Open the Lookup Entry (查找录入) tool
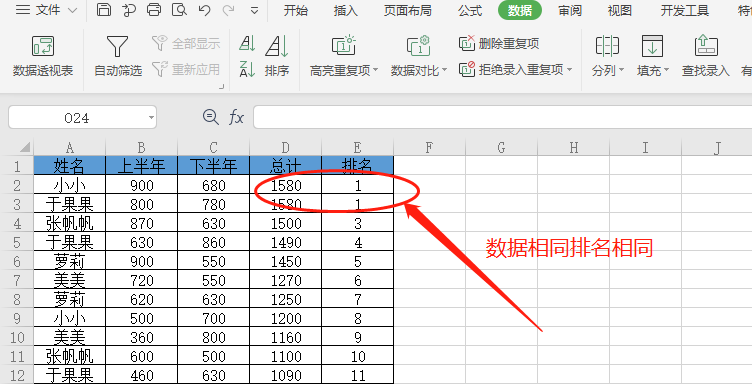752x384 pixels. point(705,57)
